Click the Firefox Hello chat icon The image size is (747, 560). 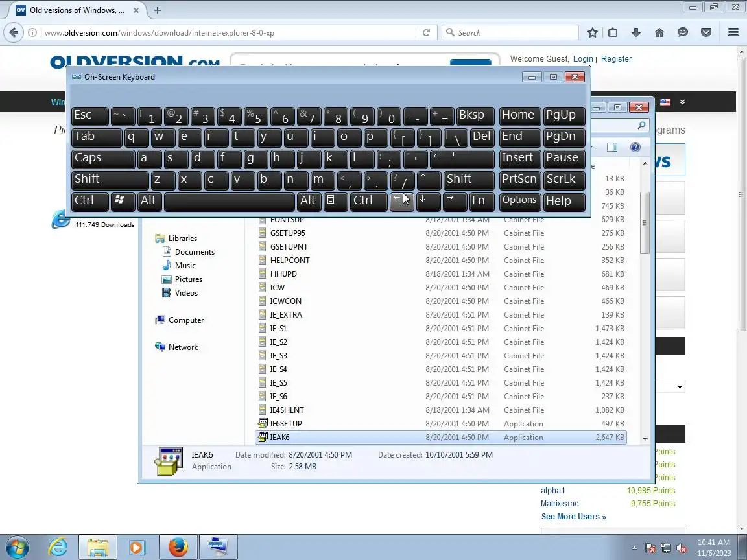pos(683,32)
